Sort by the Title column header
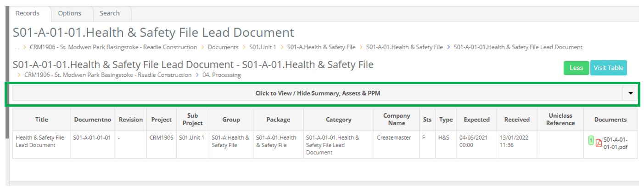This screenshot has width=644, height=188. tap(41, 120)
